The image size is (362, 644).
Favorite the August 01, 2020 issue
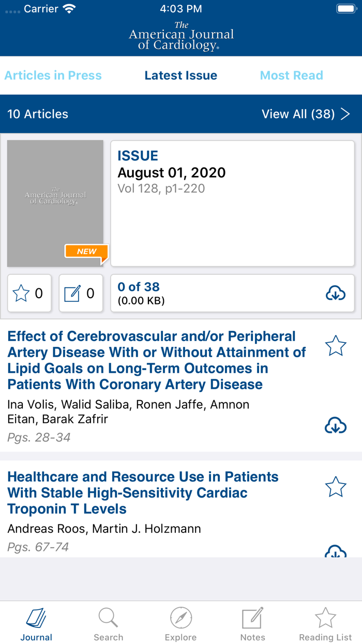[21, 292]
